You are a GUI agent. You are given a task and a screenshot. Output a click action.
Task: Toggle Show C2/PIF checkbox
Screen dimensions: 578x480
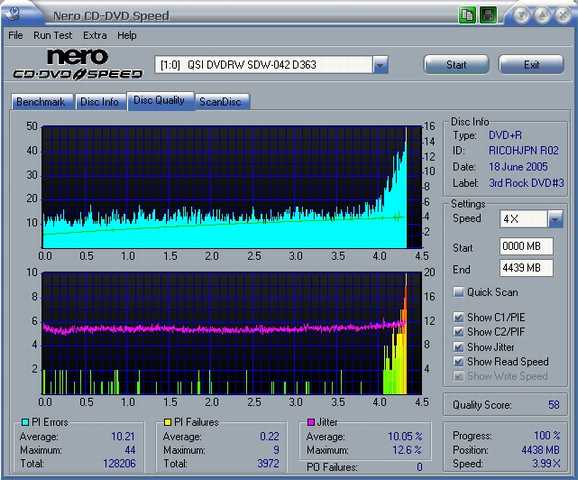[458, 332]
